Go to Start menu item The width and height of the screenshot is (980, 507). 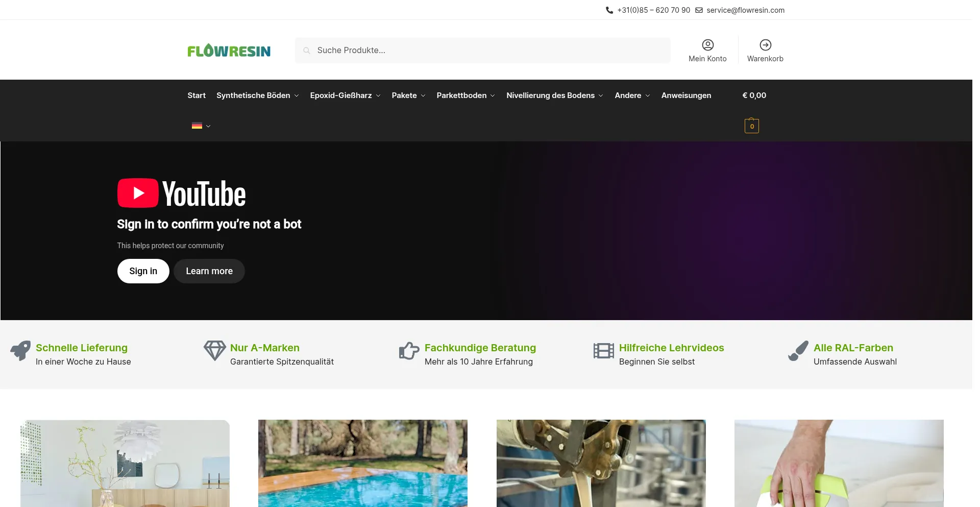[x=197, y=95]
